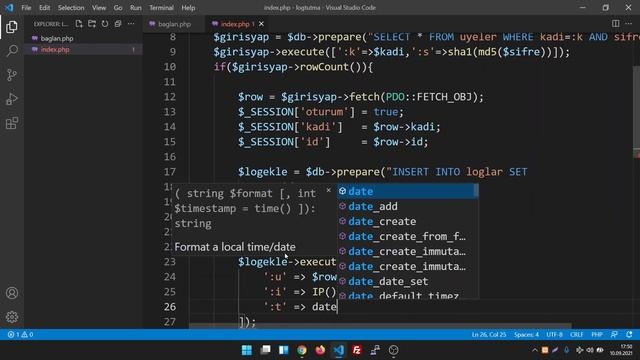
Task: Click the New File icon in Explorer
Action: (79, 24)
